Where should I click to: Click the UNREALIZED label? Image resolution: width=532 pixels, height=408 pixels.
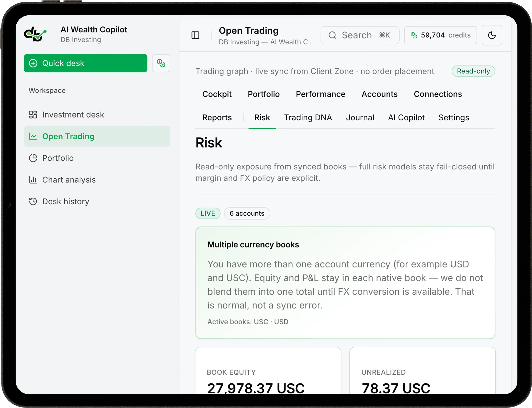tap(383, 372)
